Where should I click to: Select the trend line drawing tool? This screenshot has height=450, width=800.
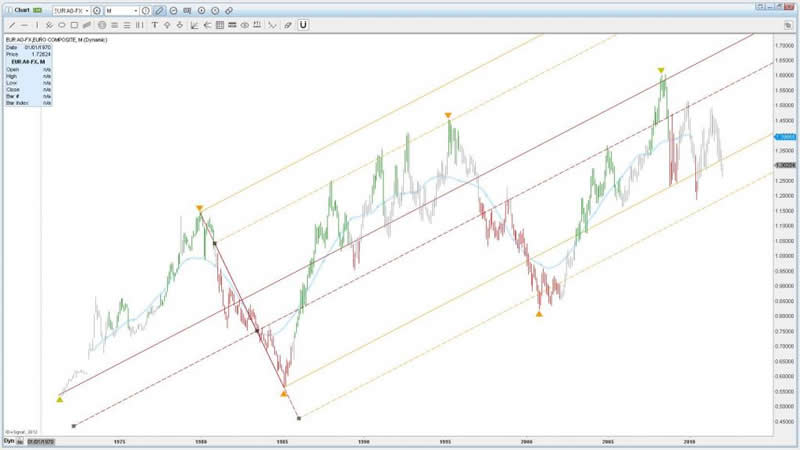(x=10, y=24)
